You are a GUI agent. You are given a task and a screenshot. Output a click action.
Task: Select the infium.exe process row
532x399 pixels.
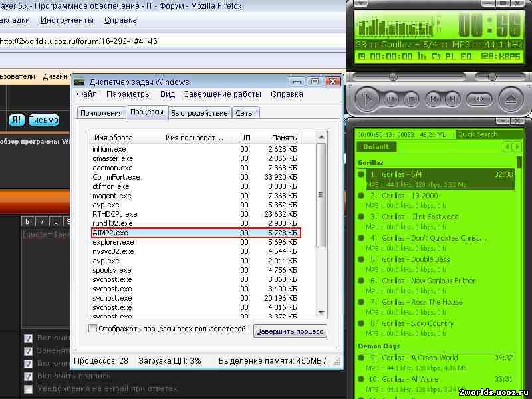[195, 149]
